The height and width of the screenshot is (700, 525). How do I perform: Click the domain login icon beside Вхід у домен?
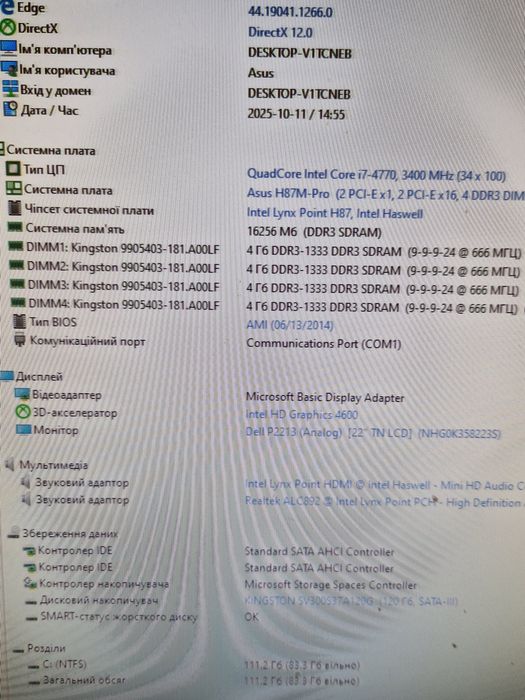click(10, 89)
